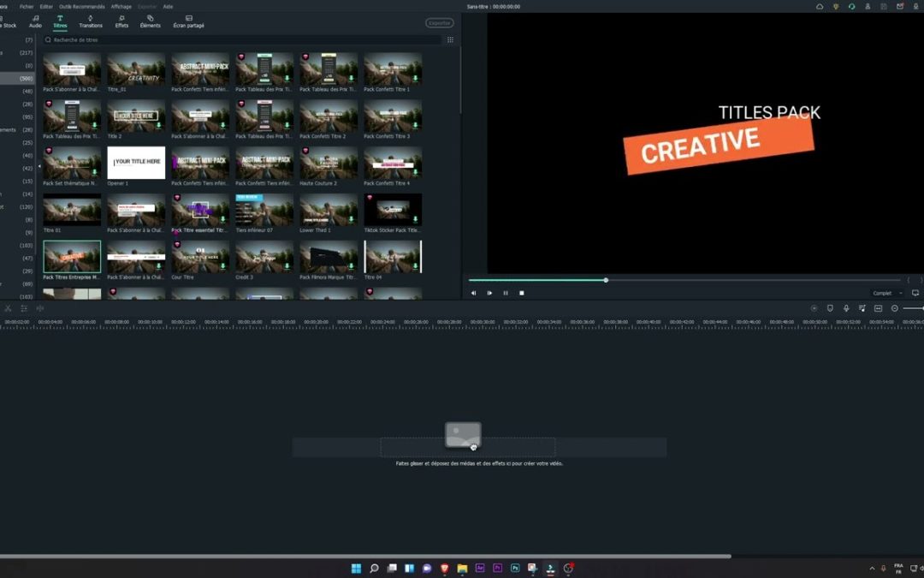Click the media drop zone placeholder

coord(467,447)
